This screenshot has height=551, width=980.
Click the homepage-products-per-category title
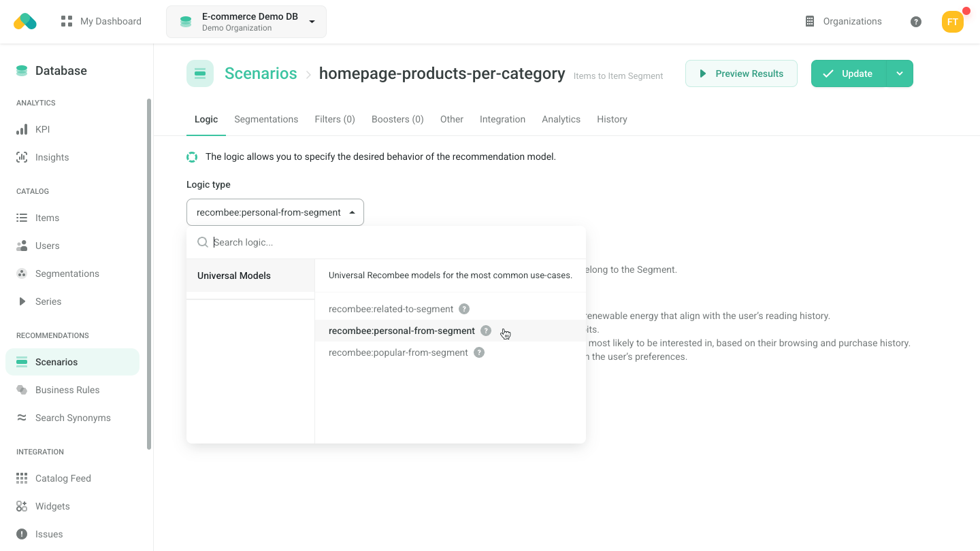point(442,73)
